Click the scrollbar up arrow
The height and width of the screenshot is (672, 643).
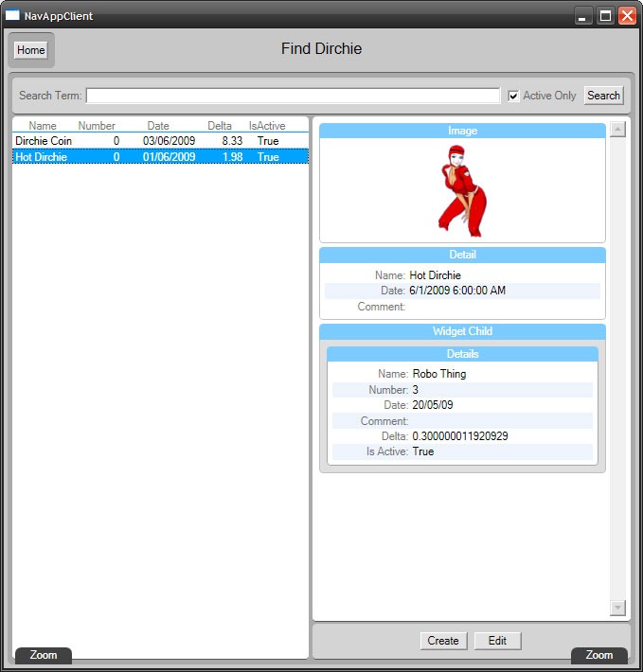click(617, 130)
